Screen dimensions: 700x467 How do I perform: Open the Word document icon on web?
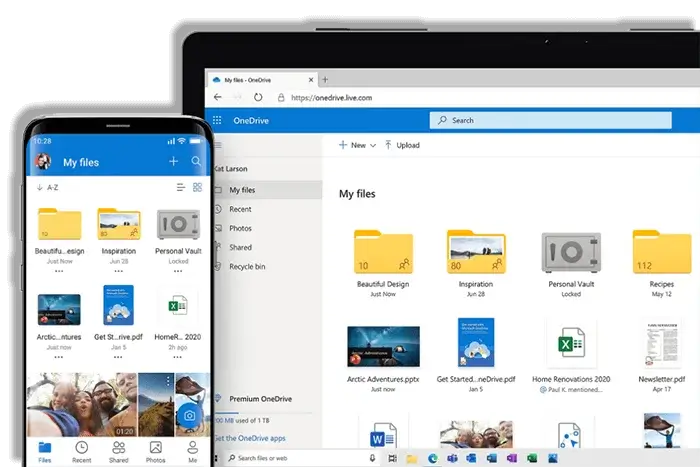(383, 435)
